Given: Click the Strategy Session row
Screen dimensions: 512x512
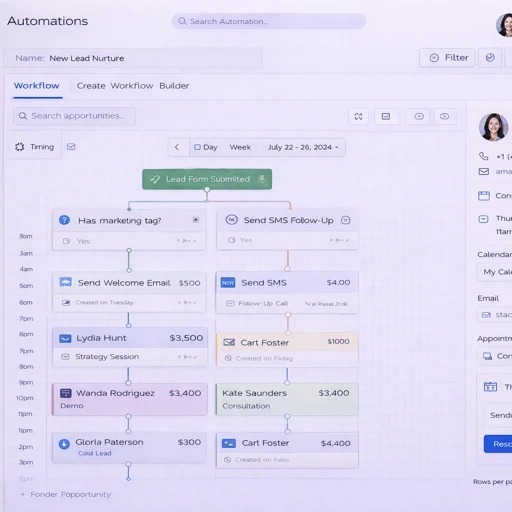Looking at the screenshot, I should [x=130, y=357].
